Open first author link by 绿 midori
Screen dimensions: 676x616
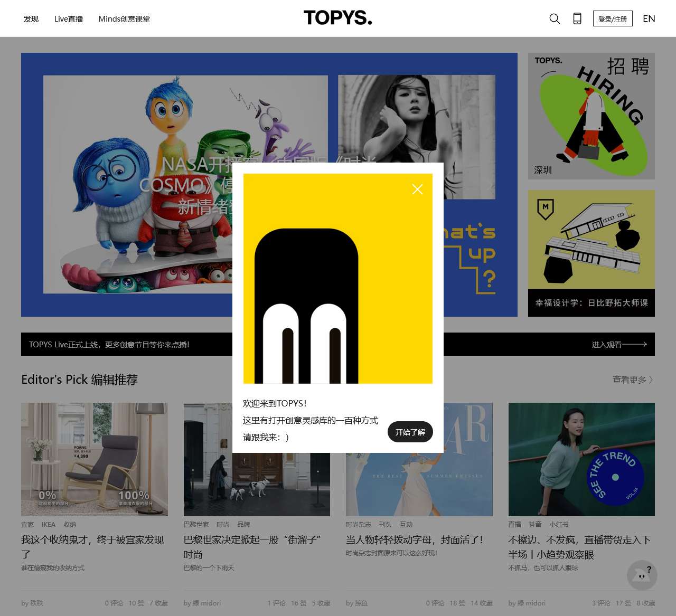[202, 603]
